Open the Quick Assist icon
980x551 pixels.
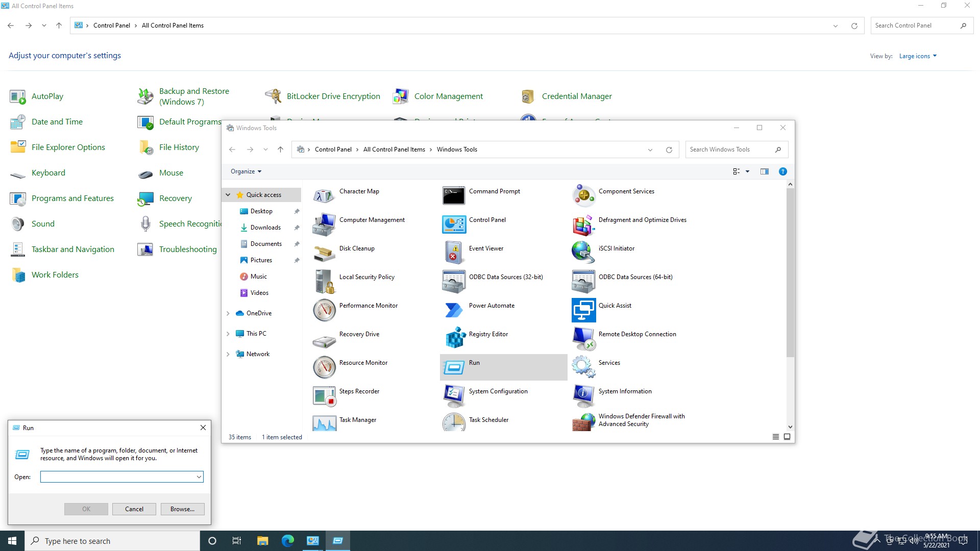(x=583, y=310)
